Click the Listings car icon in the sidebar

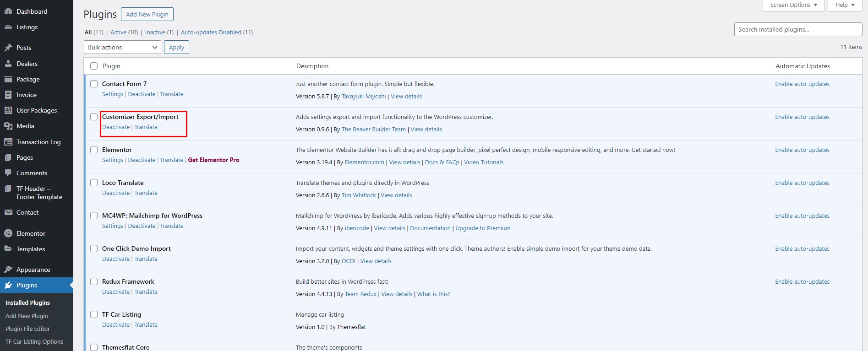(x=8, y=27)
